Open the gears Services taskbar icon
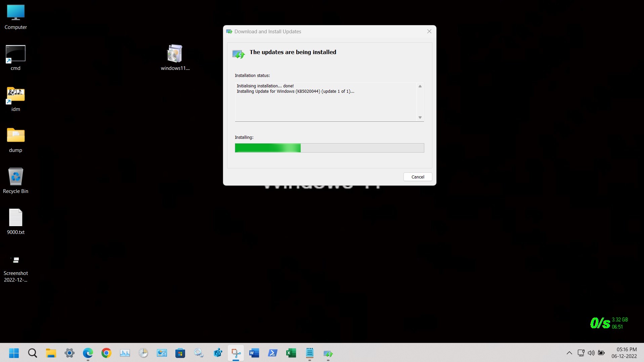The image size is (644, 362). click(199, 353)
